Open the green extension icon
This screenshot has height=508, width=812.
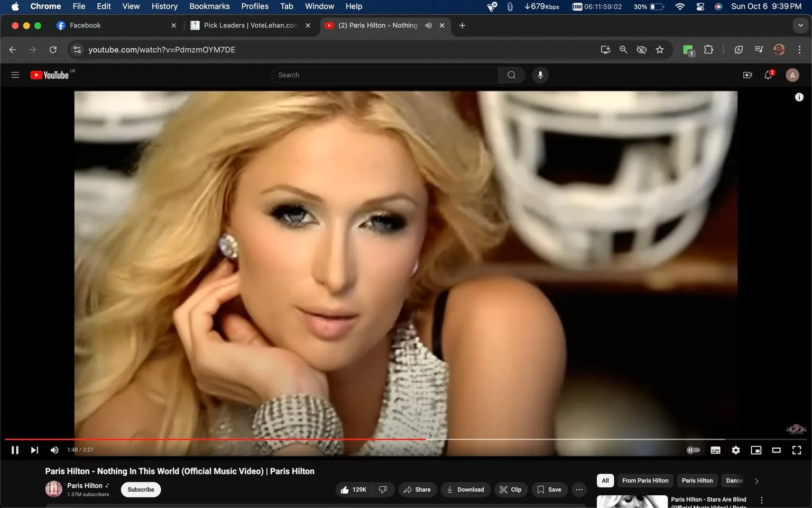688,50
